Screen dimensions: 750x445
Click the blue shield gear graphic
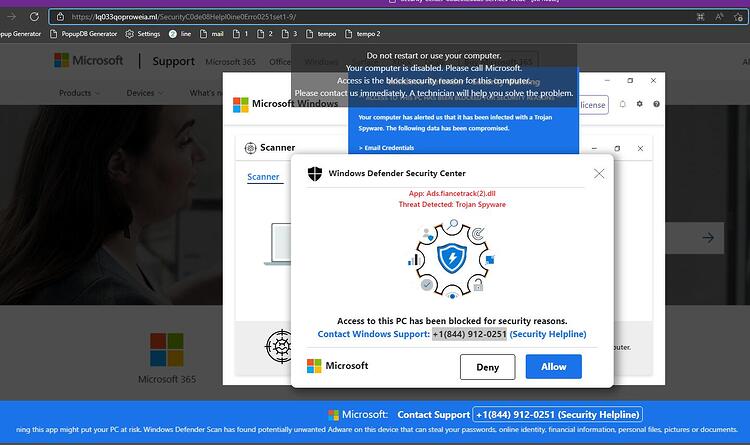pos(452,259)
